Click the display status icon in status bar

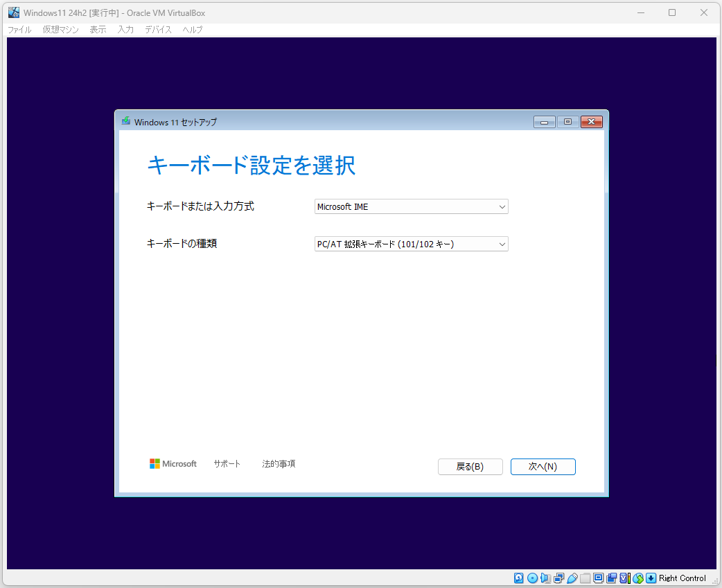tap(599, 578)
